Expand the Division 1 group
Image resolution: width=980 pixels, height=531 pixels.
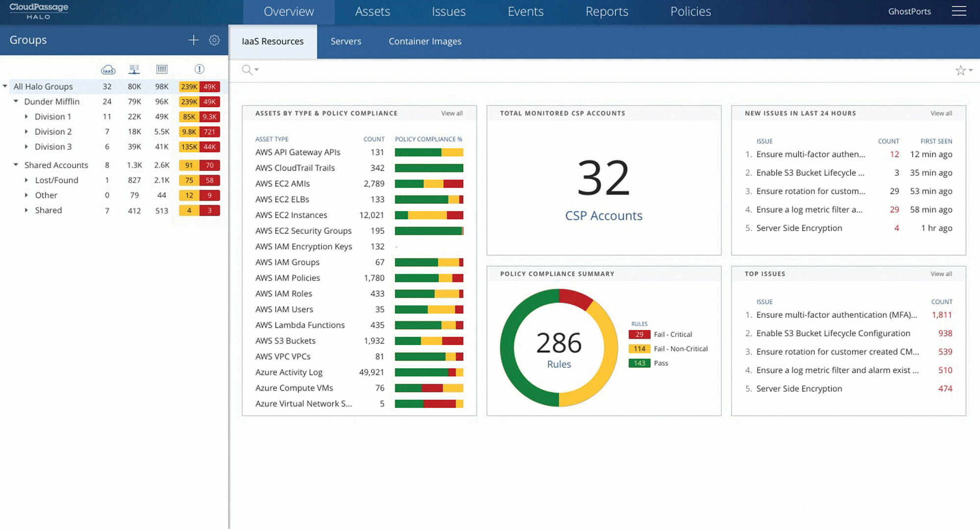pyautogui.click(x=26, y=117)
